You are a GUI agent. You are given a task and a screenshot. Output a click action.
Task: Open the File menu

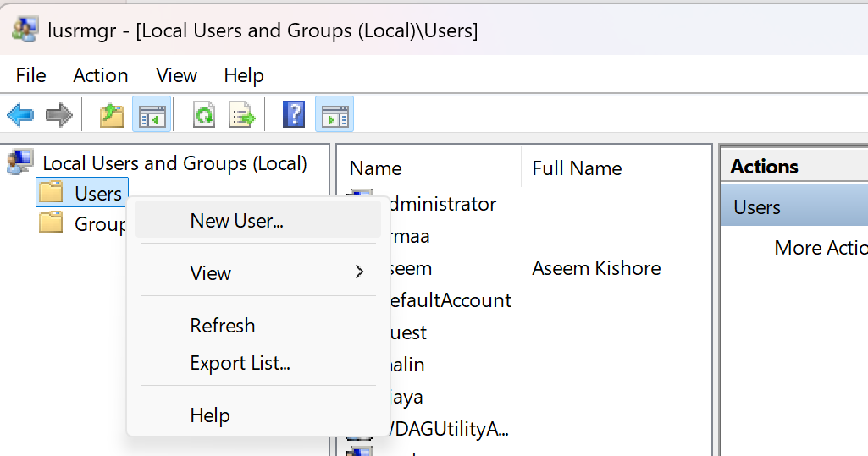coord(30,75)
